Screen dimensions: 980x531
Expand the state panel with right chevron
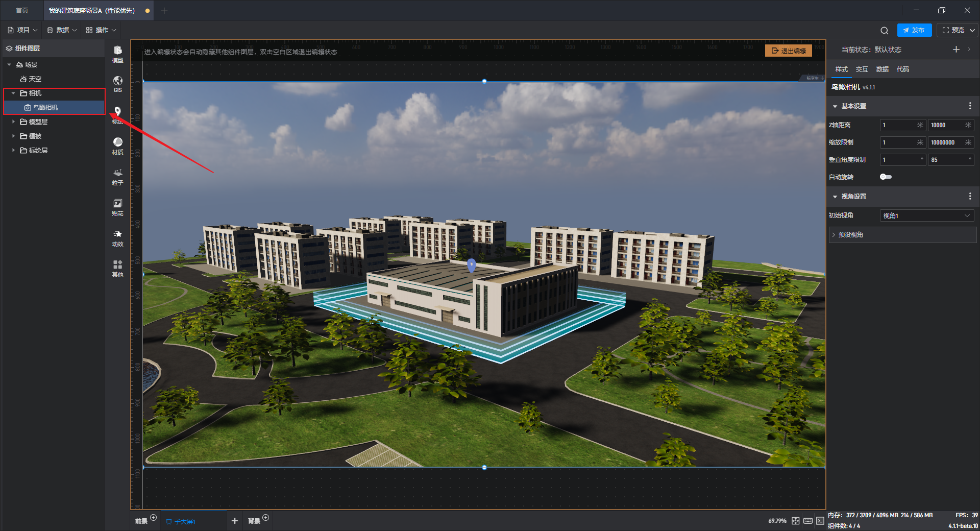point(969,50)
